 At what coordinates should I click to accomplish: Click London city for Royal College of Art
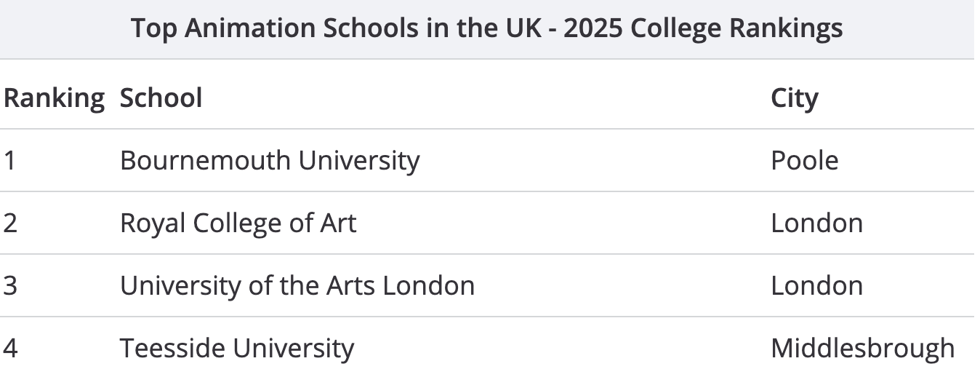click(816, 223)
